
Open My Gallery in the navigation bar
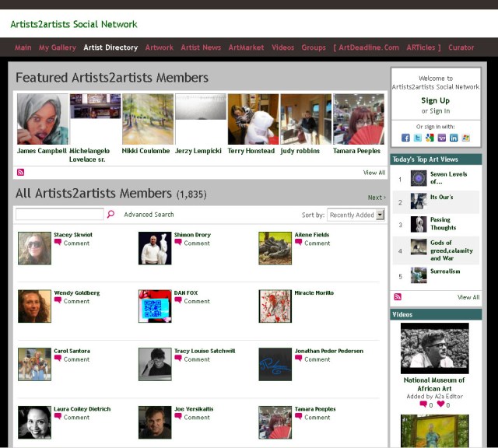pyautogui.click(x=58, y=47)
